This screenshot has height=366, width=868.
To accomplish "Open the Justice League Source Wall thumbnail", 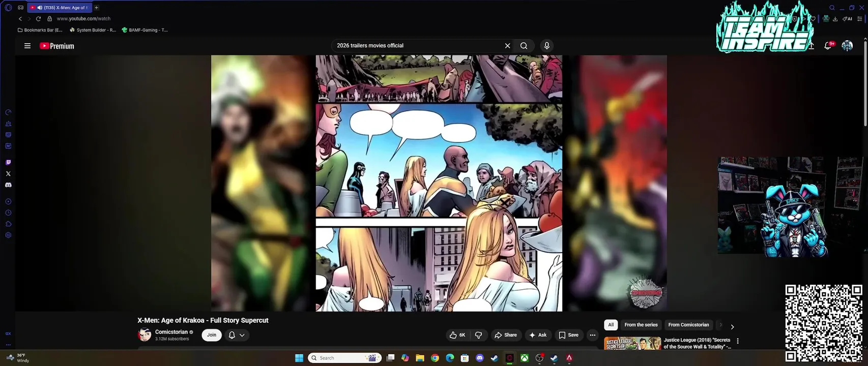I will [x=632, y=343].
